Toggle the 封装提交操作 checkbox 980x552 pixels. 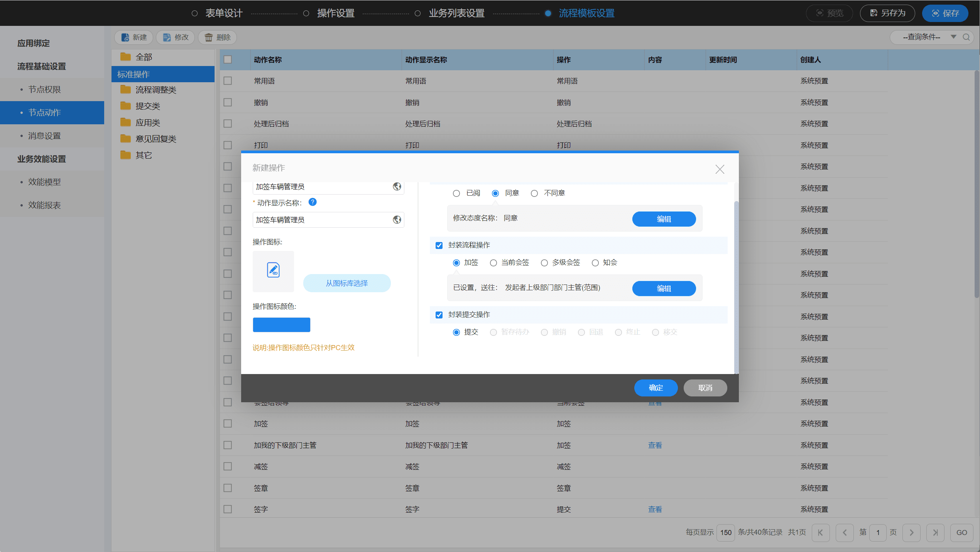point(439,315)
